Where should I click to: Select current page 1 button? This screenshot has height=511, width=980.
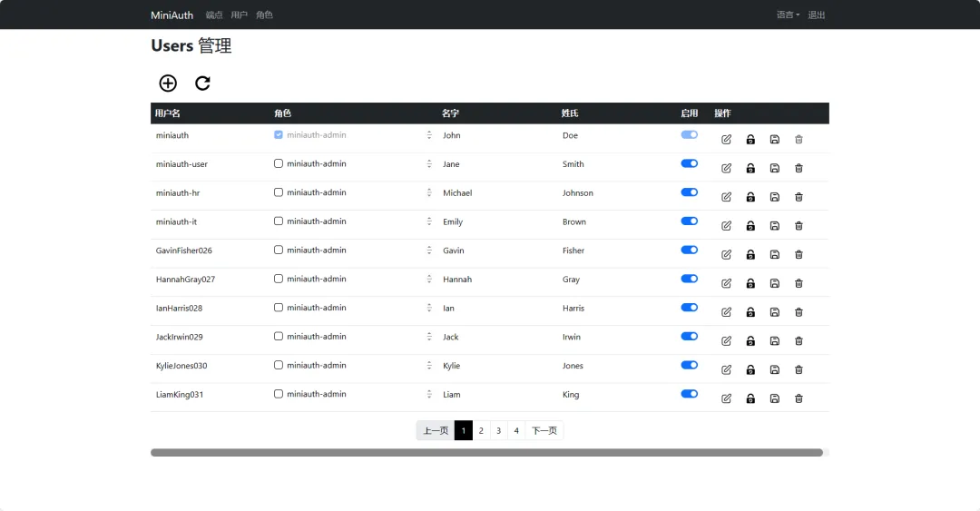coord(463,430)
